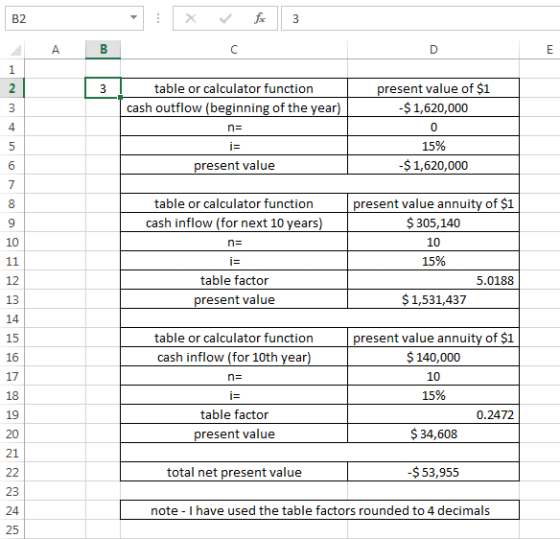Click cell D18 showing 15%
This screenshot has width=560, height=539.
(x=433, y=395)
